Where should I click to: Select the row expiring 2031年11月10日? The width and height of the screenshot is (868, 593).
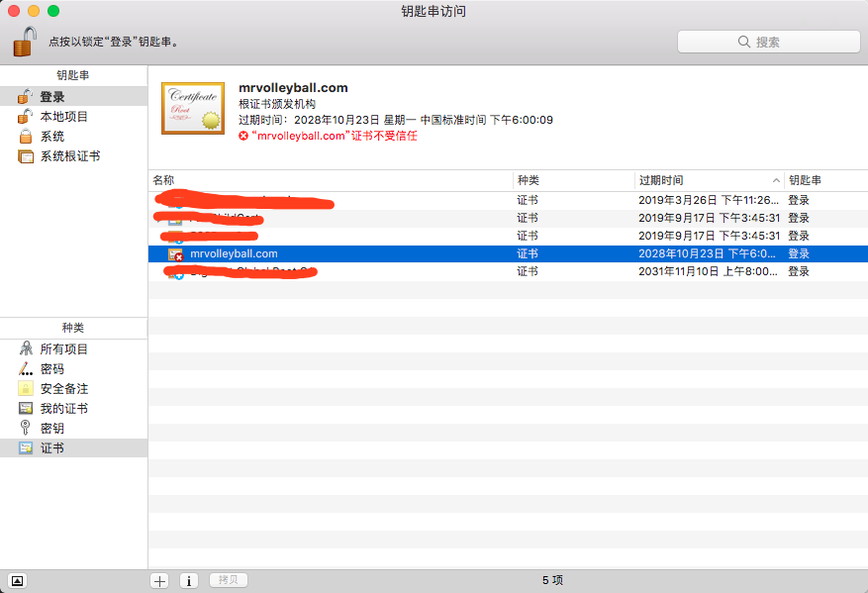click(508, 271)
